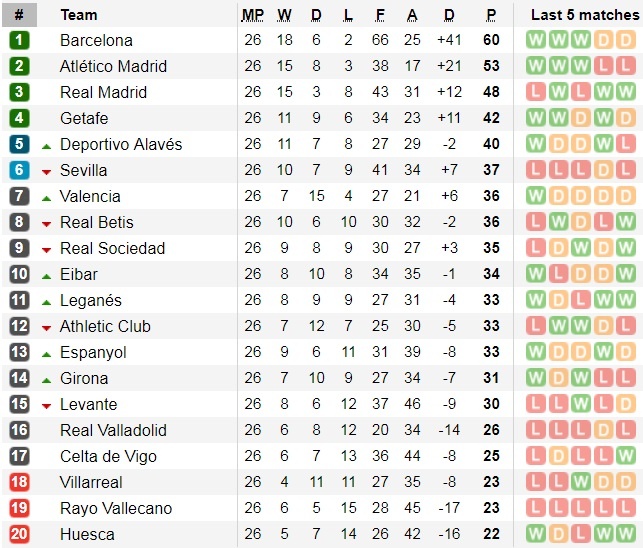Open the Real Madrid team link
This screenshot has height=548, width=643.
(x=103, y=92)
